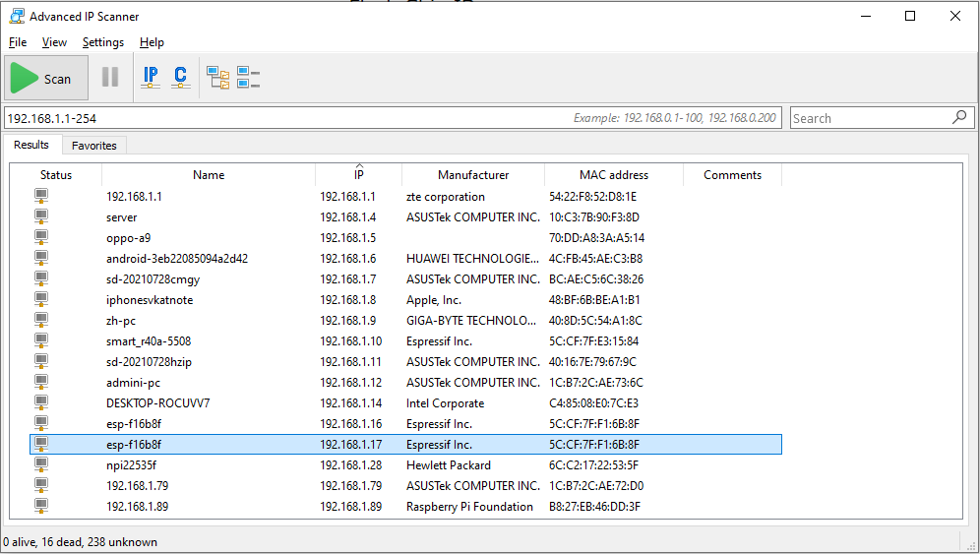This screenshot has height=554, width=980.
Task: Click the search magnifier icon
Action: [x=959, y=117]
